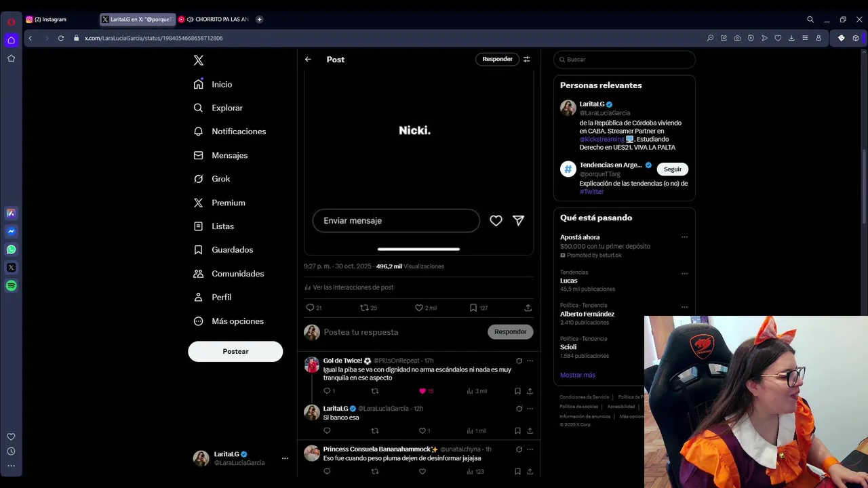Open Condiciones de Servicio footer link
Image resolution: width=868 pixels, height=488 pixels.
point(585,397)
